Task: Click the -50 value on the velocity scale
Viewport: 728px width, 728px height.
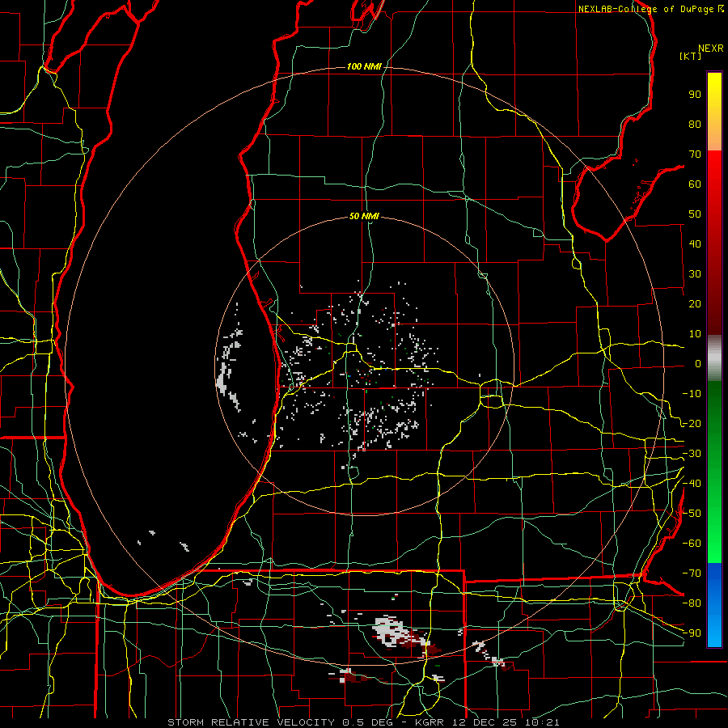Action: click(x=692, y=514)
